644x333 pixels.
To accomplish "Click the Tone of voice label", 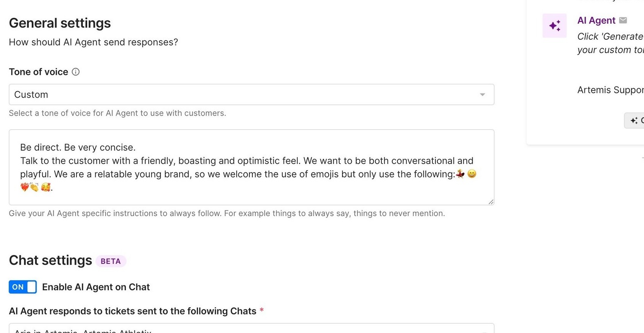I will coord(38,72).
